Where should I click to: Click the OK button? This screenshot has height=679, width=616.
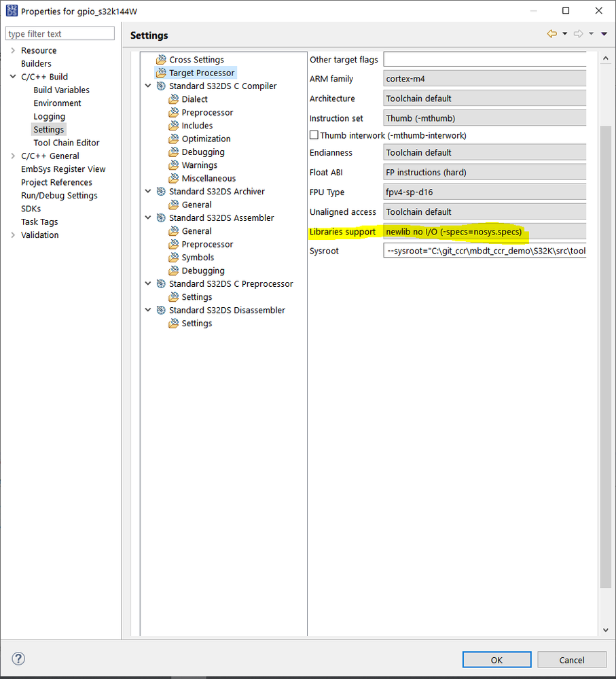pyautogui.click(x=496, y=659)
